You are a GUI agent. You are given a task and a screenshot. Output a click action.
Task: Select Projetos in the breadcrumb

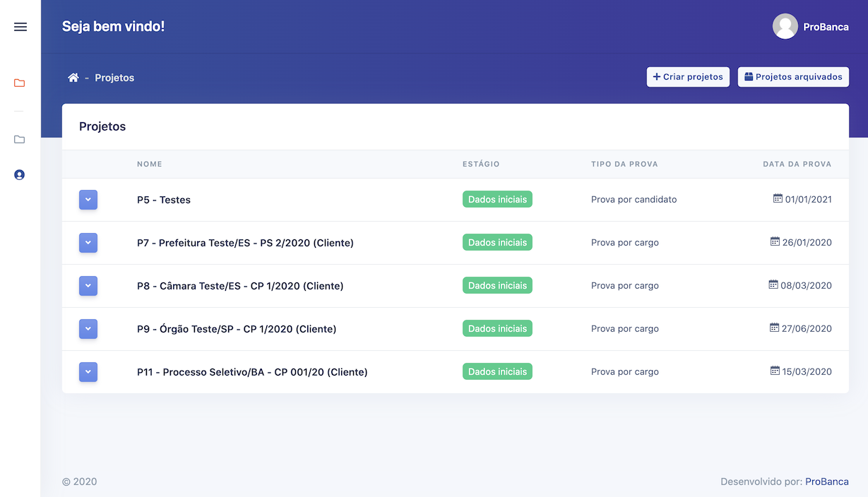pyautogui.click(x=114, y=78)
